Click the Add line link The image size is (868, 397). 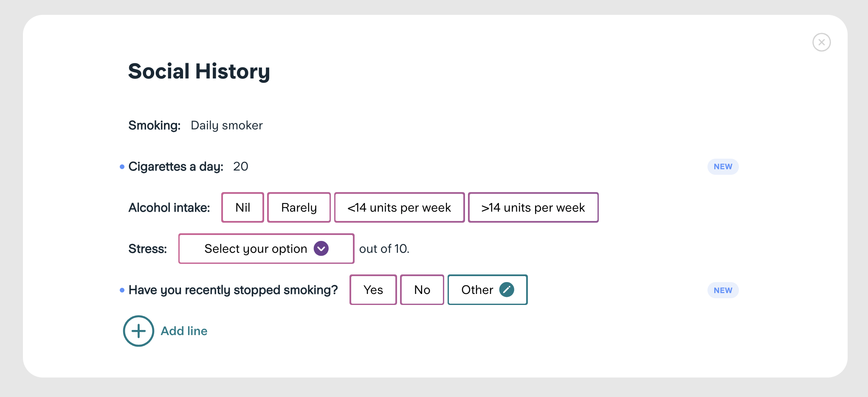(184, 331)
